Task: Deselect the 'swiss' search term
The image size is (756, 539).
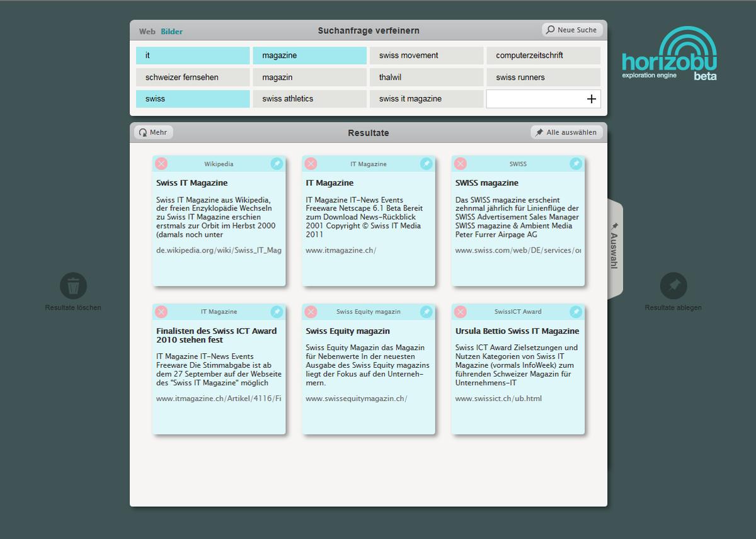Action: [x=193, y=99]
